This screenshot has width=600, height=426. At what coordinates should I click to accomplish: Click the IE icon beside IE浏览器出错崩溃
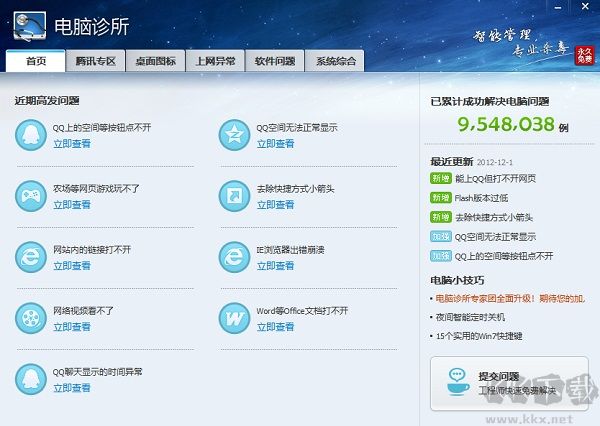pyautogui.click(x=234, y=257)
